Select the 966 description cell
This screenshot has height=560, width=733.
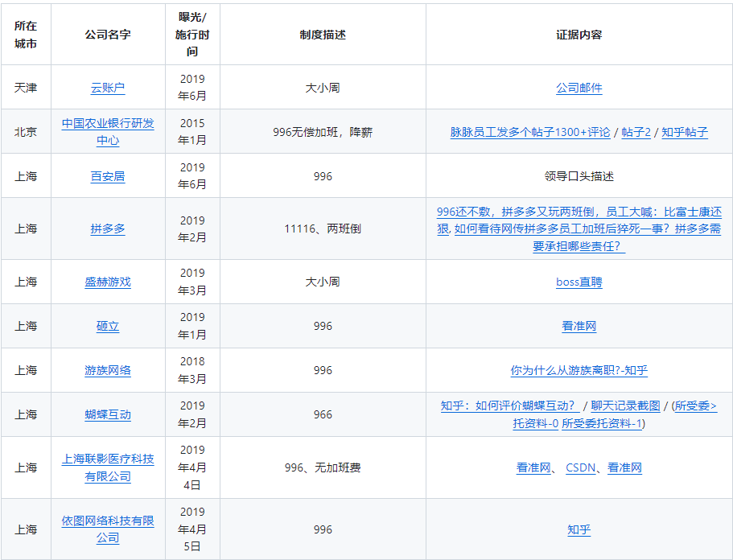[323, 414]
